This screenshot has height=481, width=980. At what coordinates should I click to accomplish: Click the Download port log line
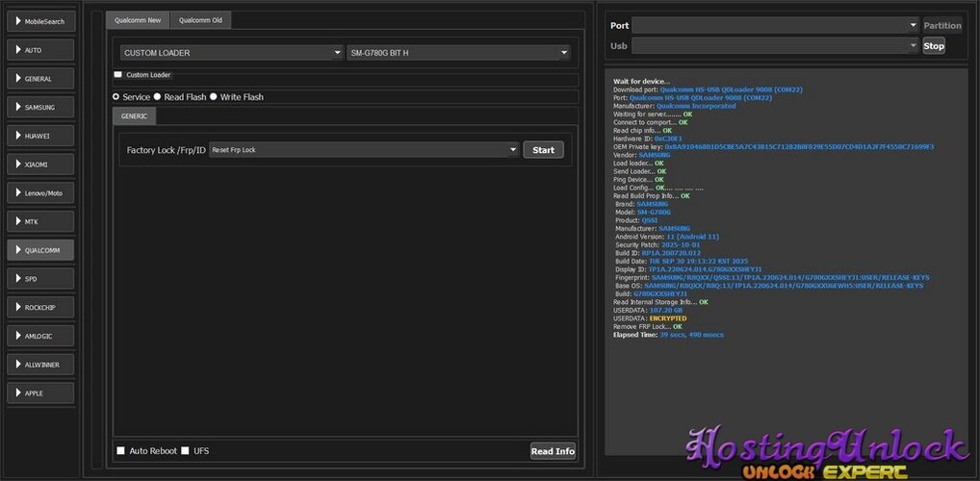pyautogui.click(x=709, y=90)
